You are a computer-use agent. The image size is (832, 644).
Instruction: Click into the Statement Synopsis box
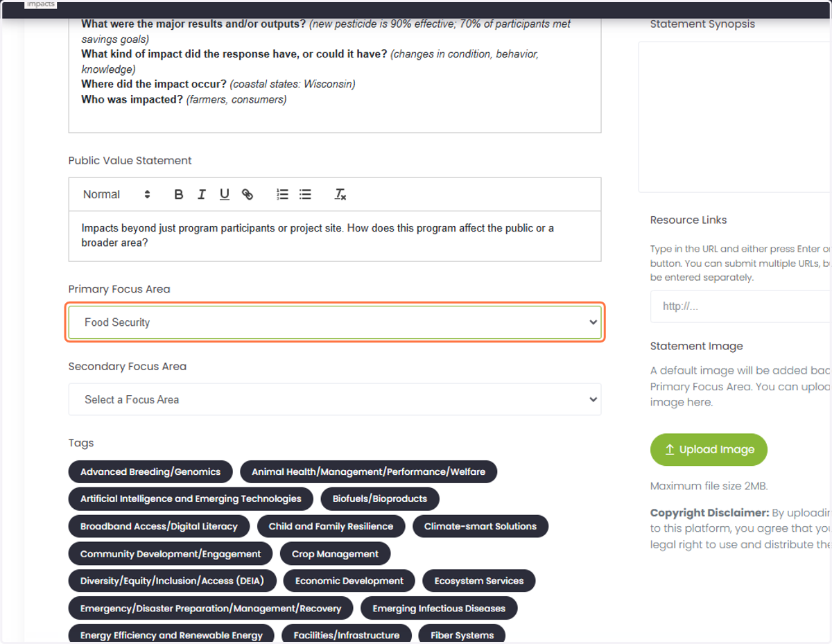735,116
